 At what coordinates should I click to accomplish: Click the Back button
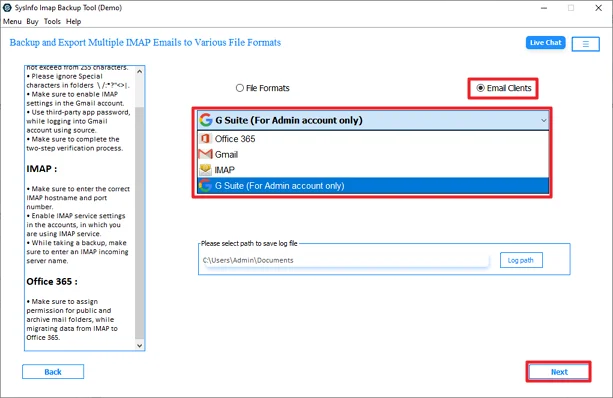pyautogui.click(x=53, y=372)
